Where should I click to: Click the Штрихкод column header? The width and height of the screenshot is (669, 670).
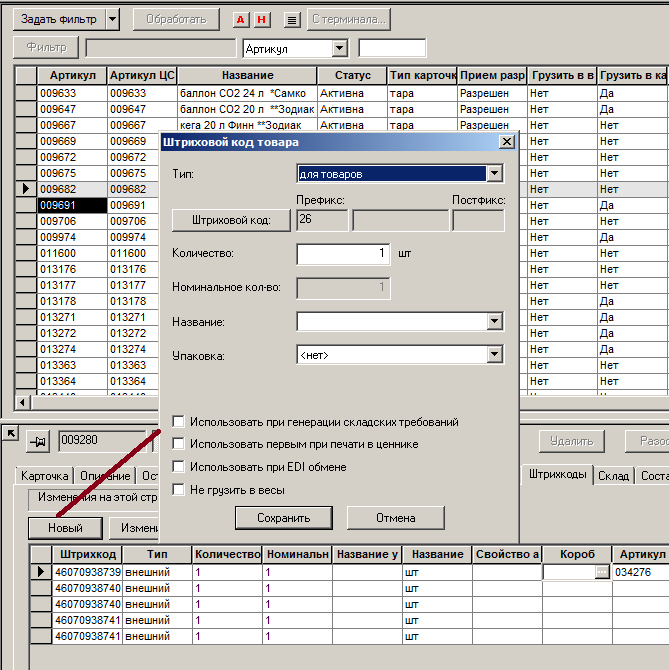tap(88, 554)
